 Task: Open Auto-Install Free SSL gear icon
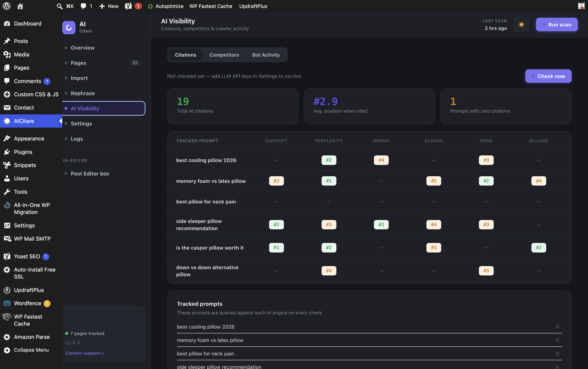pyautogui.click(x=7, y=270)
